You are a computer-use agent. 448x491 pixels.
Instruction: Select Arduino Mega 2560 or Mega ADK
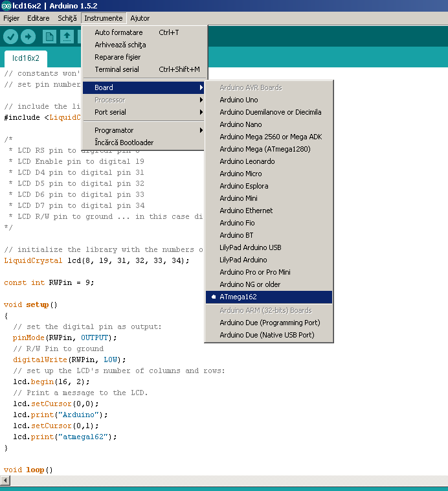[x=269, y=137]
